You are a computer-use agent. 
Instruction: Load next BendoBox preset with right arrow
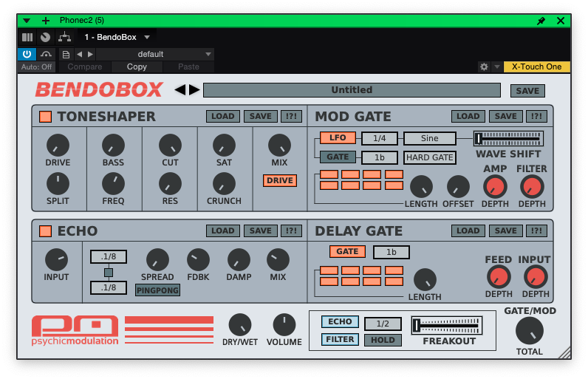[194, 89]
